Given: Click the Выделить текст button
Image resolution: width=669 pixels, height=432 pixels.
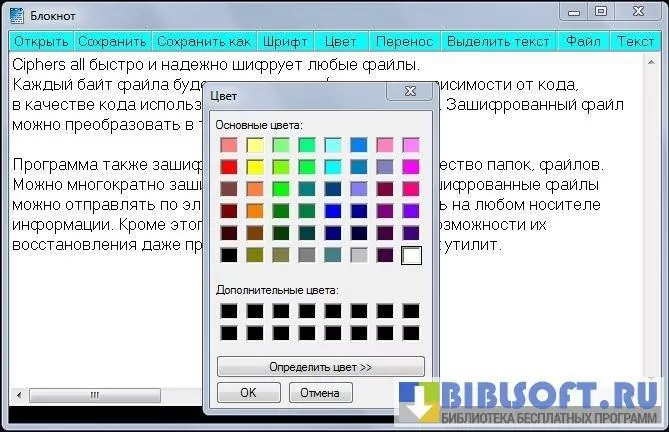Looking at the screenshot, I should click(x=498, y=42).
